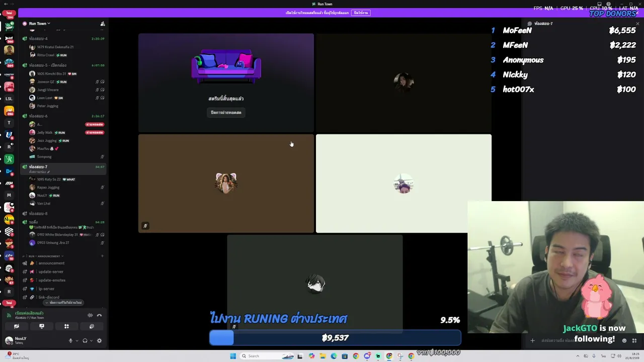This screenshot has height=362, width=644.
Task: Disconnect from voice with the hang-up icon
Action: pos(99,315)
